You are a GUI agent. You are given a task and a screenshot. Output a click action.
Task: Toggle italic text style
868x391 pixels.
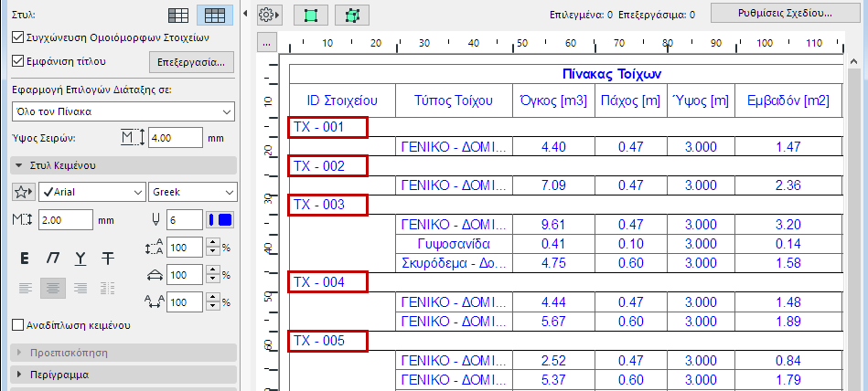tap(52, 258)
